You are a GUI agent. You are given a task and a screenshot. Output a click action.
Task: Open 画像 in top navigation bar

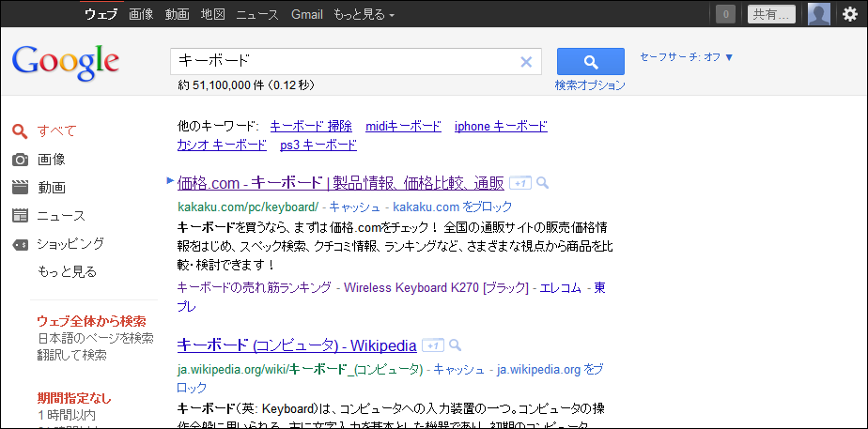141,14
